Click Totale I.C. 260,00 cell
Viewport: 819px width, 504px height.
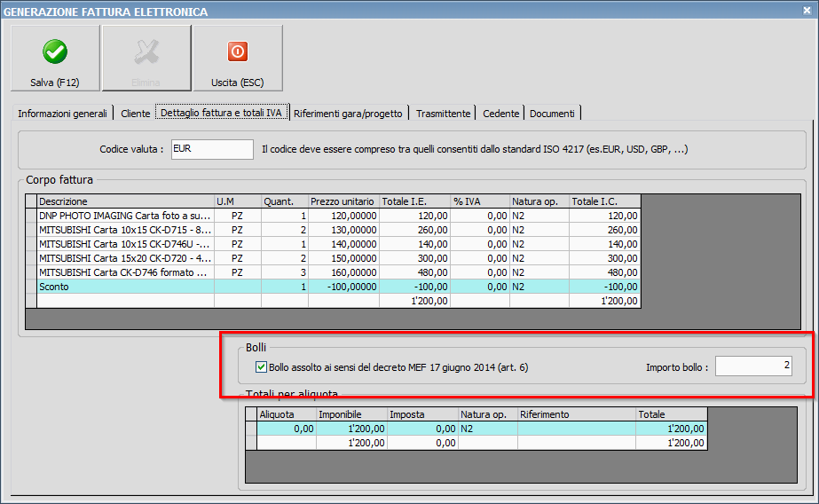(x=605, y=230)
